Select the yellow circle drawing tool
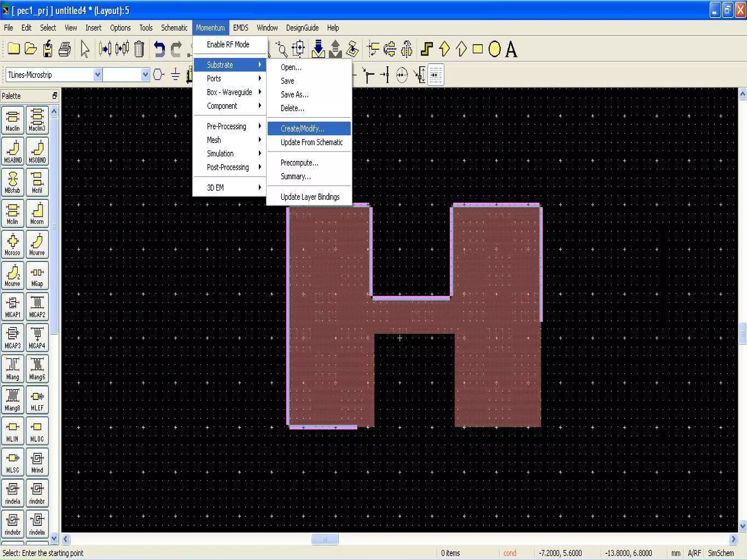747x560 pixels. pos(494,49)
